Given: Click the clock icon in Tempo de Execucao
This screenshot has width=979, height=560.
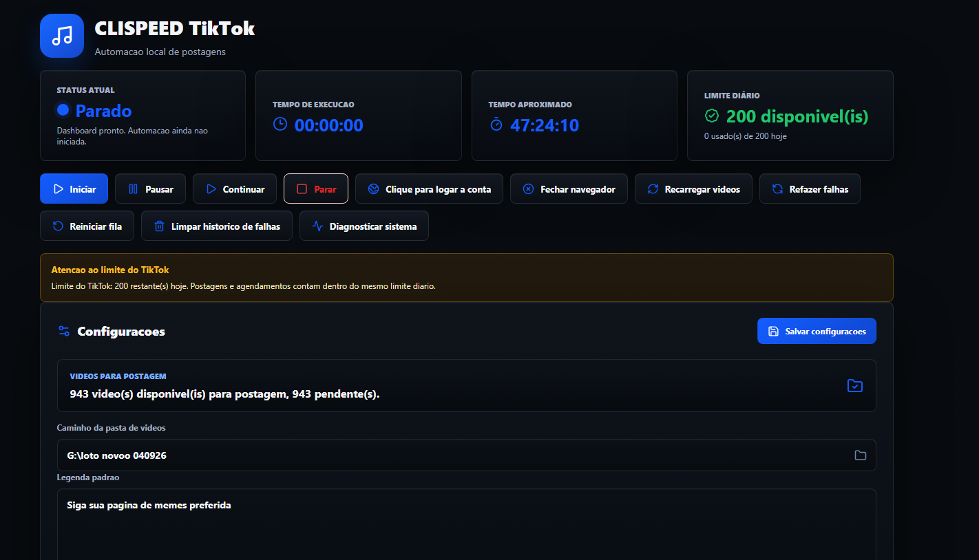Looking at the screenshot, I should tap(280, 124).
